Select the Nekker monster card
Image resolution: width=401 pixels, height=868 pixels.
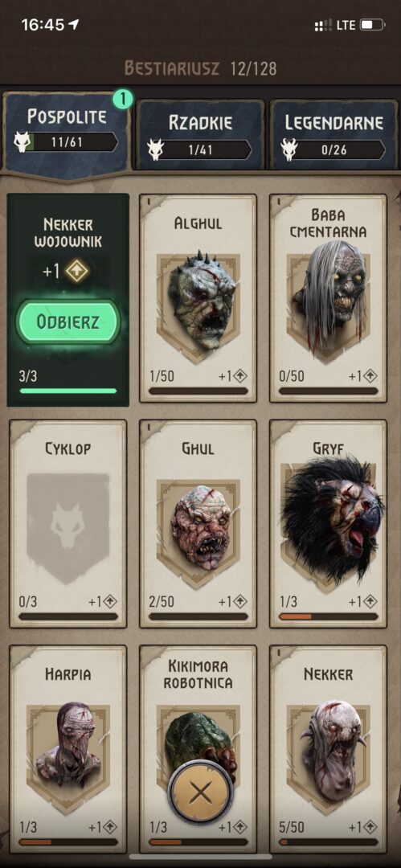329,750
